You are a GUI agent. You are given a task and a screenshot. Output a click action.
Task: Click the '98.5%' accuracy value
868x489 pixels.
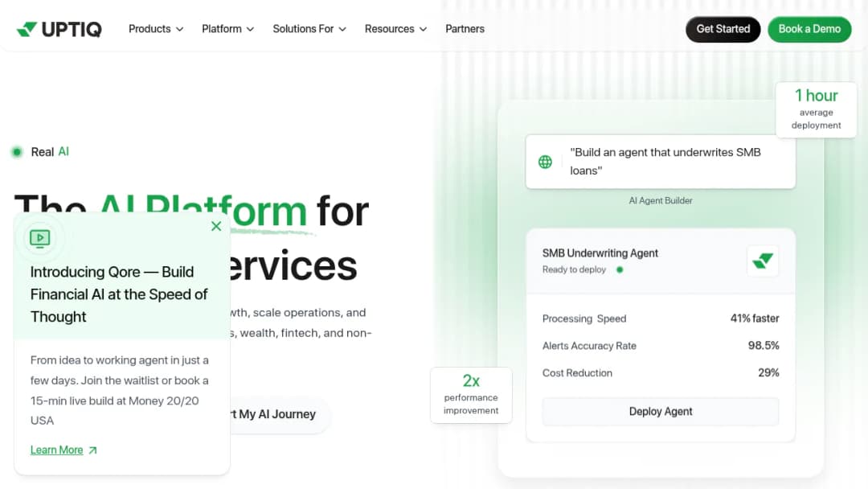click(764, 346)
